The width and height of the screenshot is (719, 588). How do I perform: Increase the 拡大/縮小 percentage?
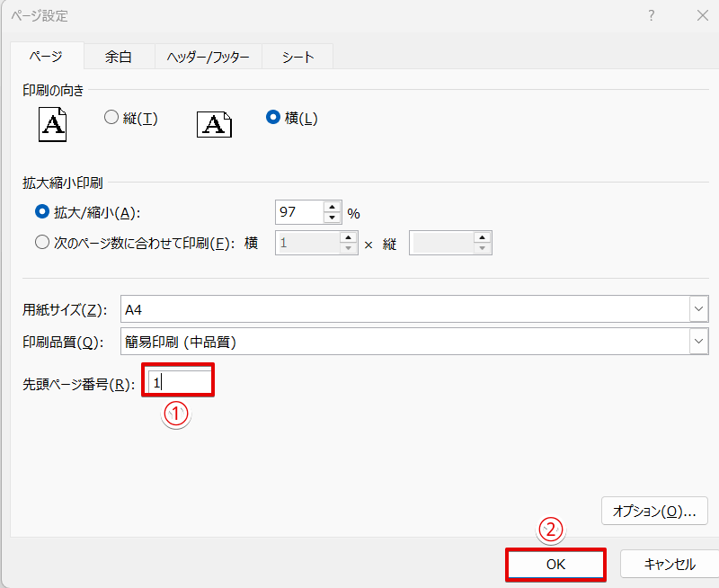pyautogui.click(x=332, y=207)
